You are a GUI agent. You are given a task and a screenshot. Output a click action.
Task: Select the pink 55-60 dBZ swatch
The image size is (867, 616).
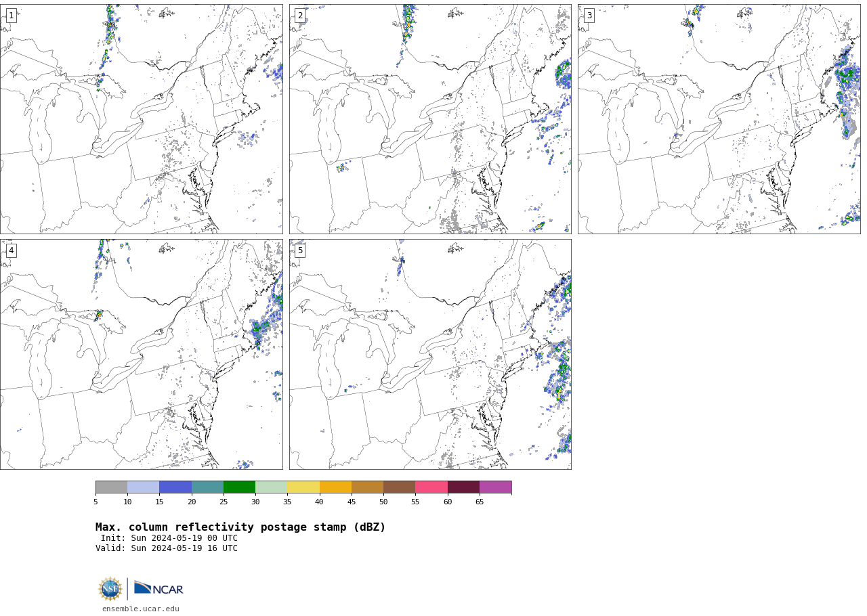tap(431, 487)
